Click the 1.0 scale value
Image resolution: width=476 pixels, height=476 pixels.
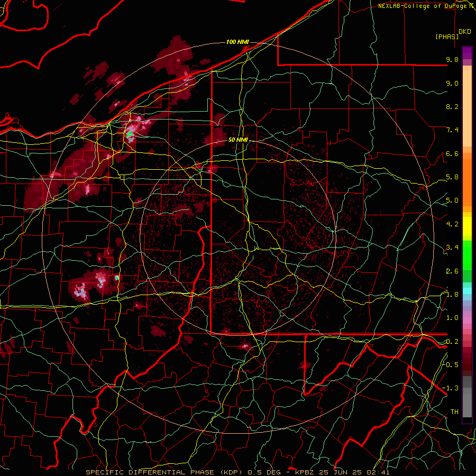click(452, 318)
